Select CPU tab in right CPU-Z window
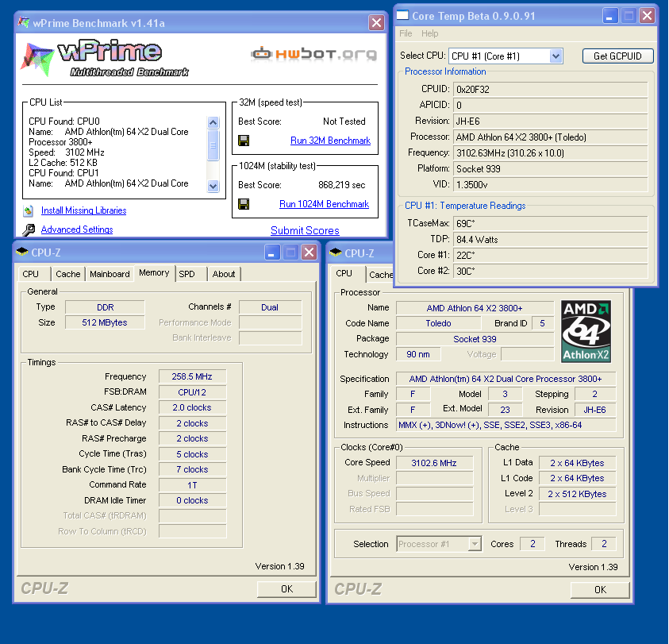The width and height of the screenshot is (669, 644). pos(344,273)
